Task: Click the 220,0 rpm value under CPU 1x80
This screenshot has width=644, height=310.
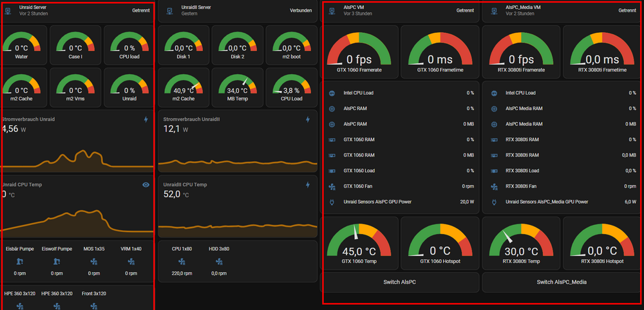Action: click(182, 273)
